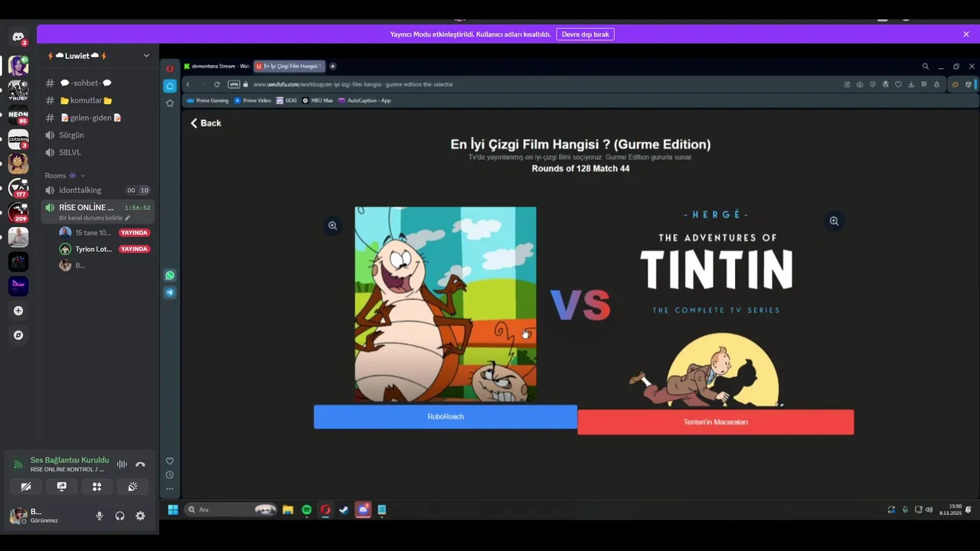Go Back on the uwufufu page

coord(206,123)
